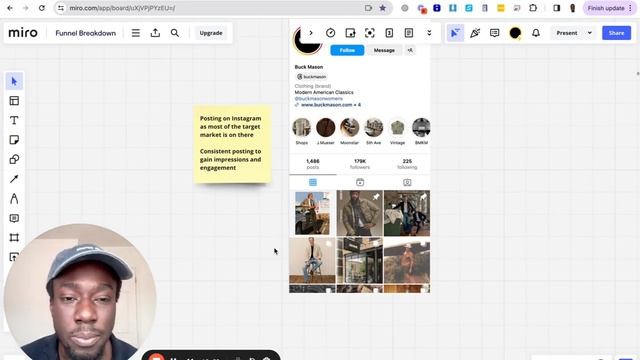
Task: Click the Funnel Breakdown board title
Action: (86, 33)
